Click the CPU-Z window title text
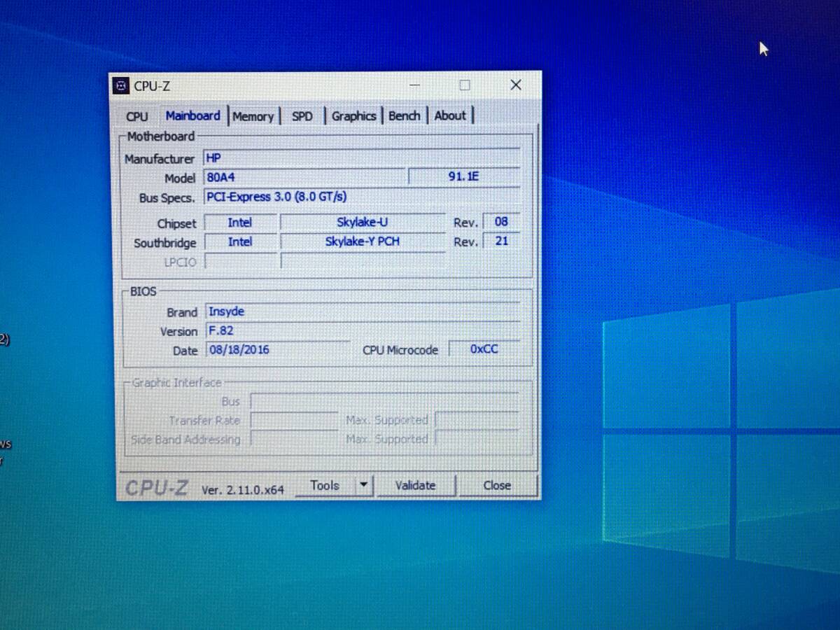The height and width of the screenshot is (630, 840). coord(152,86)
